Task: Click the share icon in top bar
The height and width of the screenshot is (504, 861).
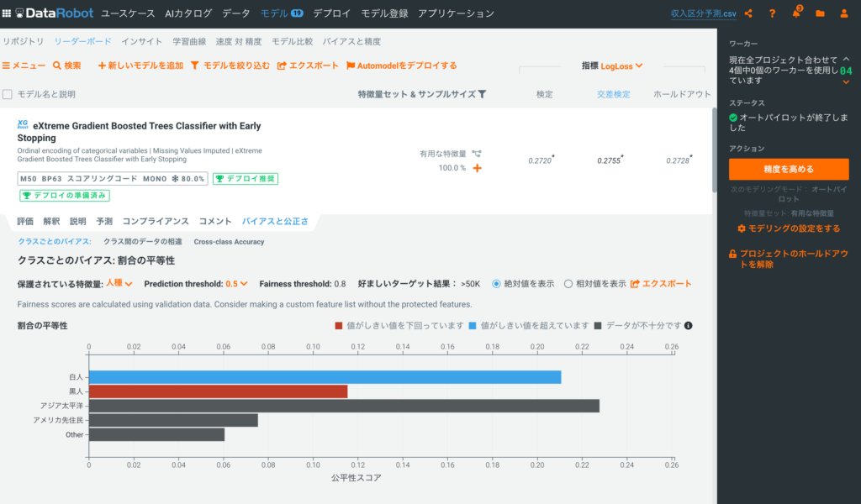Action: click(x=748, y=13)
